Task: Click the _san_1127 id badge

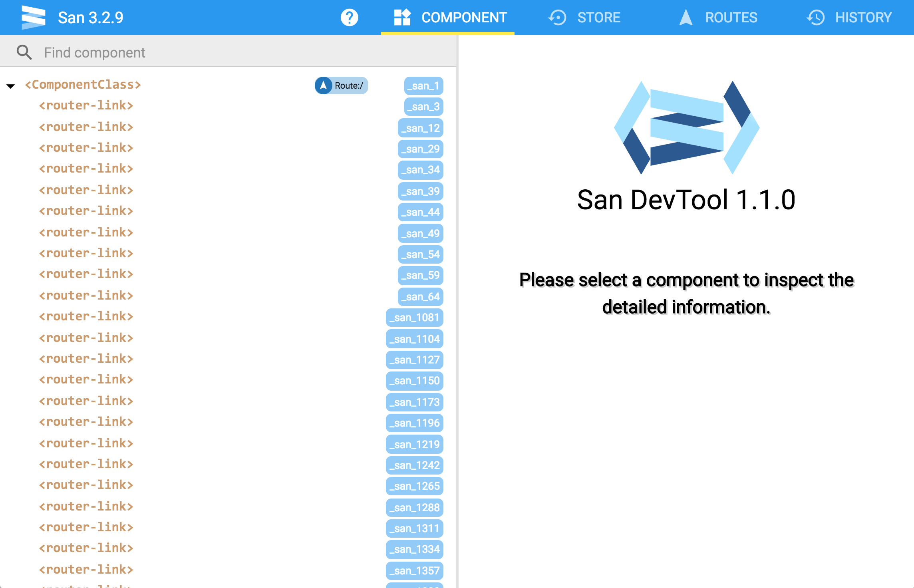Action: (415, 360)
